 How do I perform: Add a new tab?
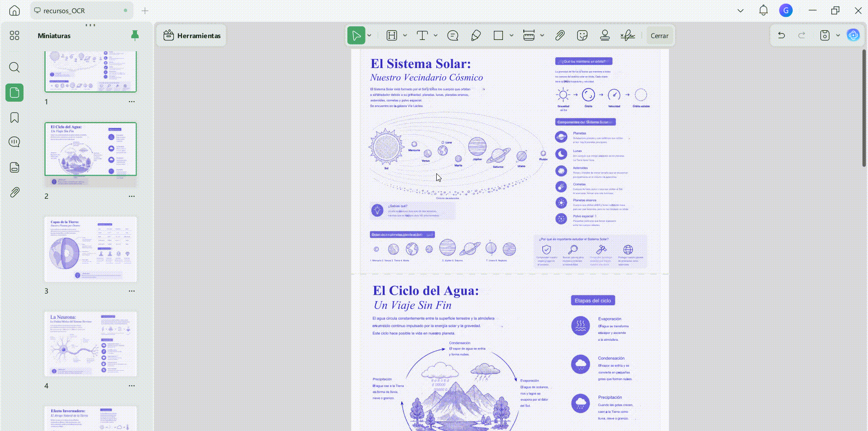[145, 10]
